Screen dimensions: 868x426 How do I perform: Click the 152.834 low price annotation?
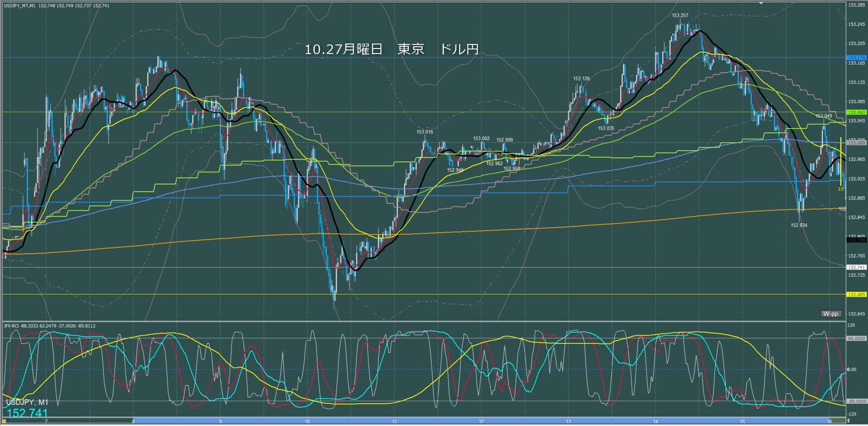[799, 225]
